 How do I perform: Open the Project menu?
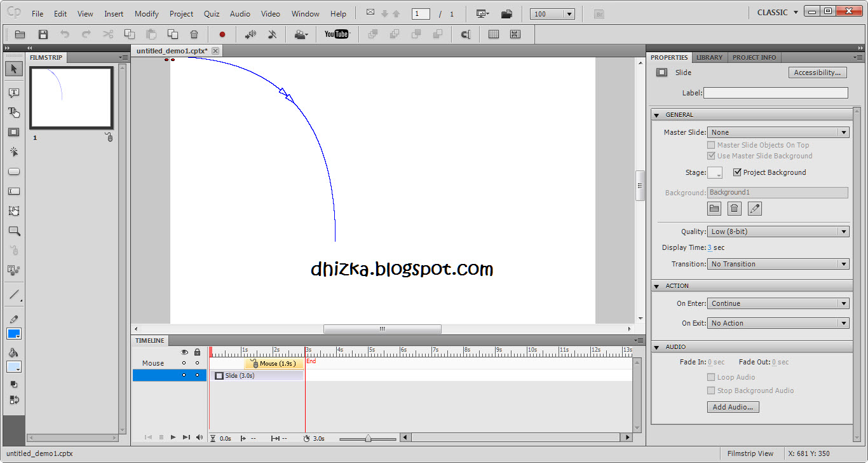(181, 13)
